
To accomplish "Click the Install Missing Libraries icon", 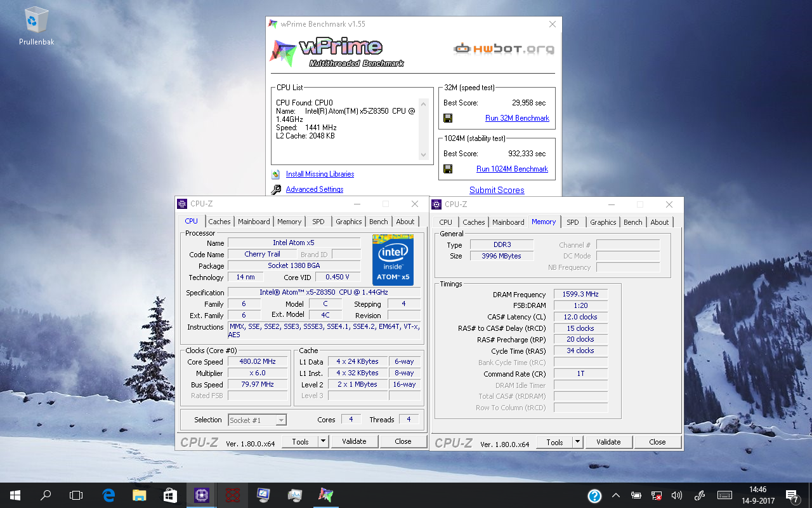I will point(276,174).
